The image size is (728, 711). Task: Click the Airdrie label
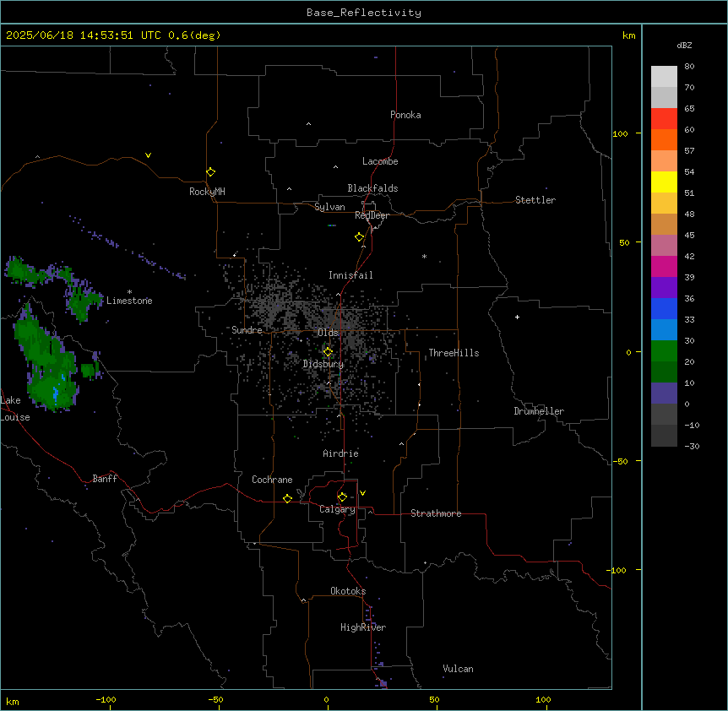point(341,453)
